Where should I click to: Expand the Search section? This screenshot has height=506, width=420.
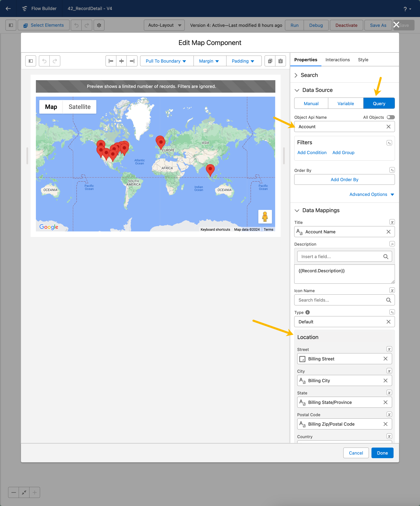point(309,75)
